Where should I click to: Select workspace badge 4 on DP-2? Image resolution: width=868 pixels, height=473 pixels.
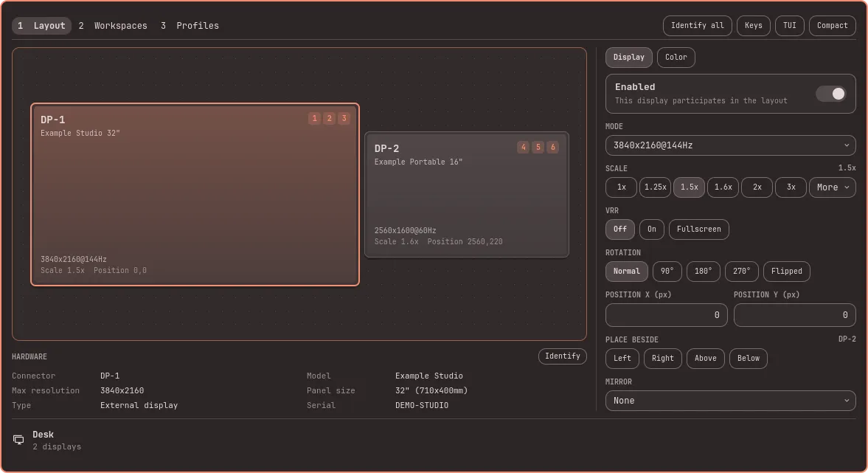[523, 148]
